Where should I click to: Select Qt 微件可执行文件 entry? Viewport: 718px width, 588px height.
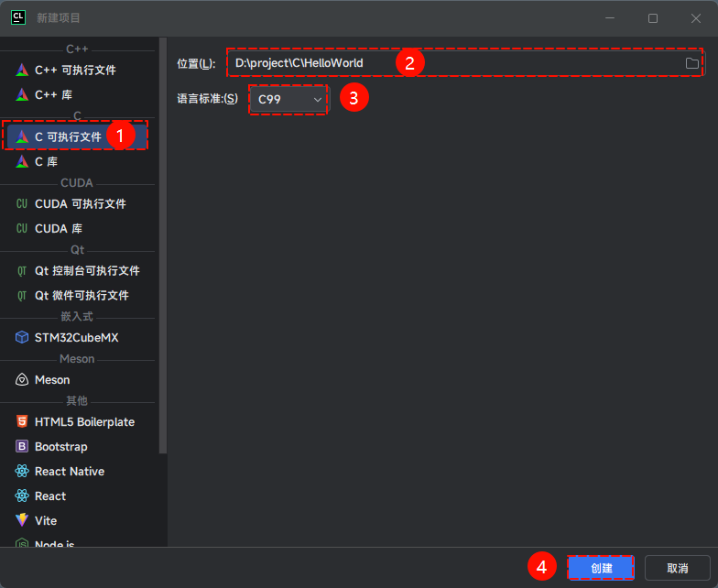(81, 295)
